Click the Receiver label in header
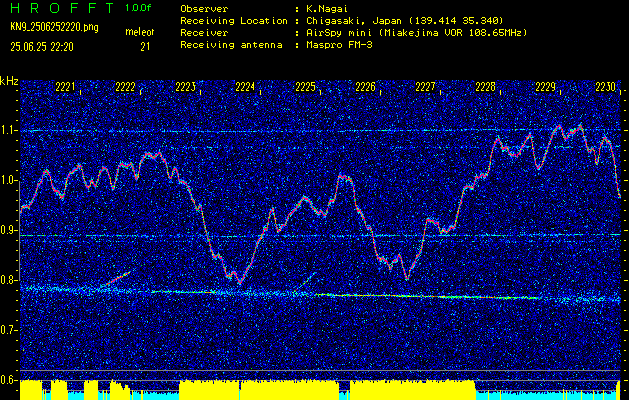This screenshot has width=629, height=400. [204, 33]
